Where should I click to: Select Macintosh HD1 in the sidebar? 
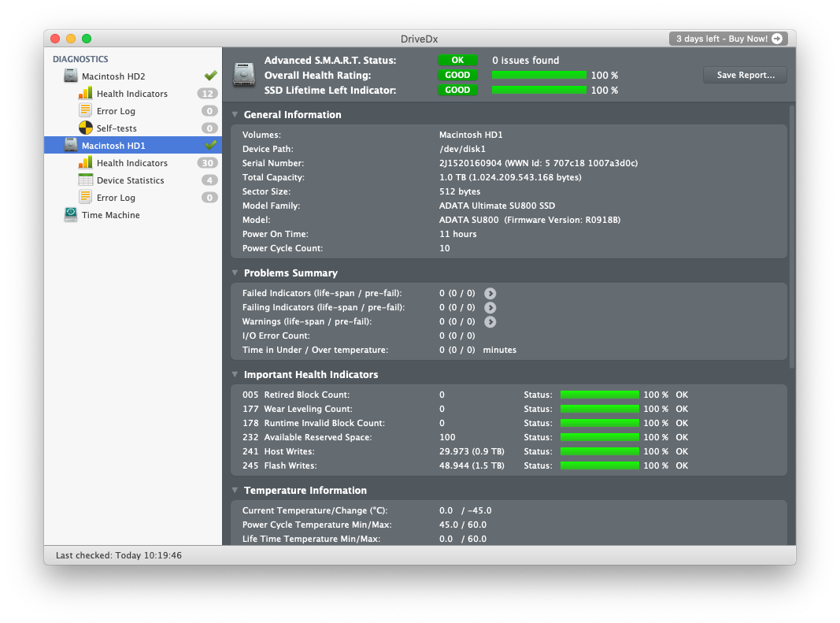pos(113,146)
